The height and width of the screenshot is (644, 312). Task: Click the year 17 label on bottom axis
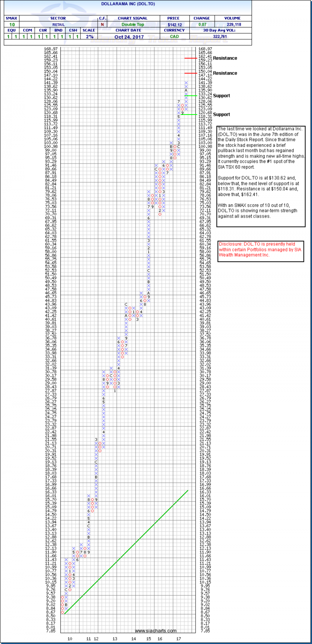pos(181,639)
